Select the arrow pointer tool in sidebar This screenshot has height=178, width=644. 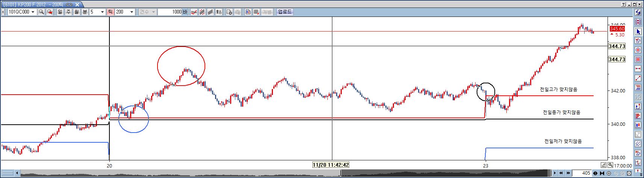[x=638, y=32]
